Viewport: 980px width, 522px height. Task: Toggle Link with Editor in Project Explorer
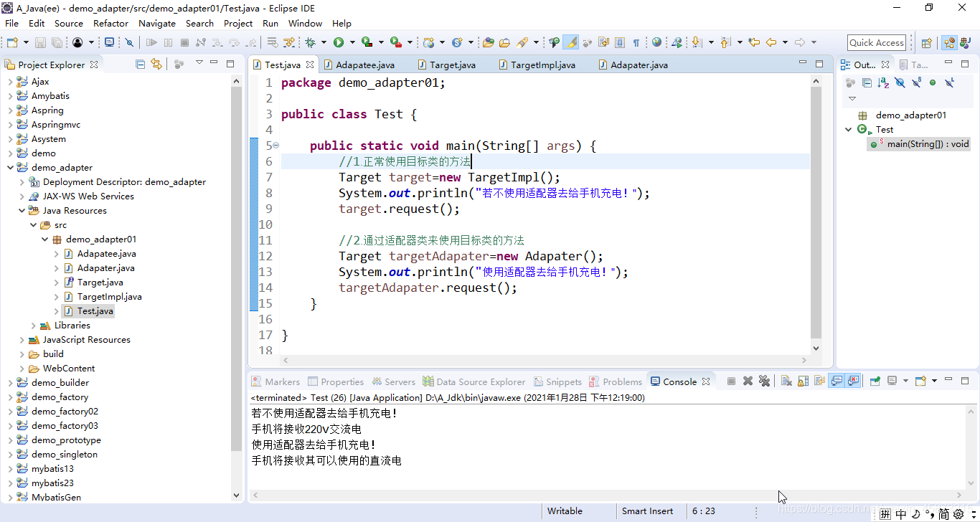coord(156,64)
